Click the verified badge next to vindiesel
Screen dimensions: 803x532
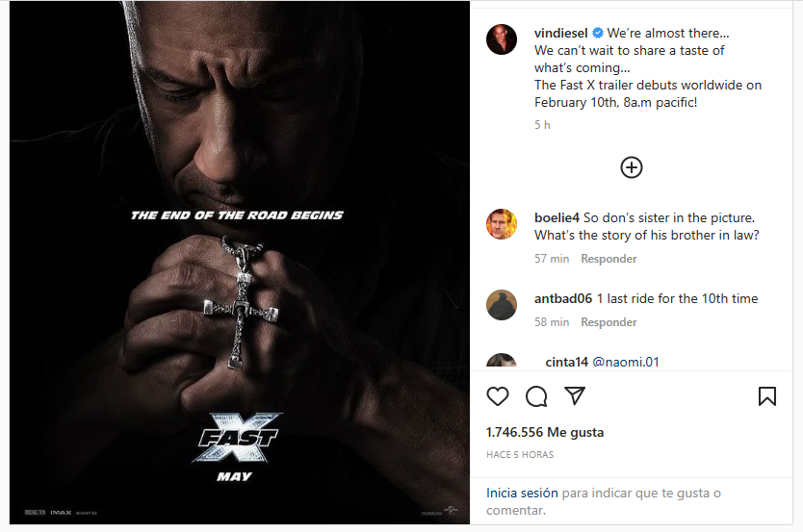click(597, 34)
